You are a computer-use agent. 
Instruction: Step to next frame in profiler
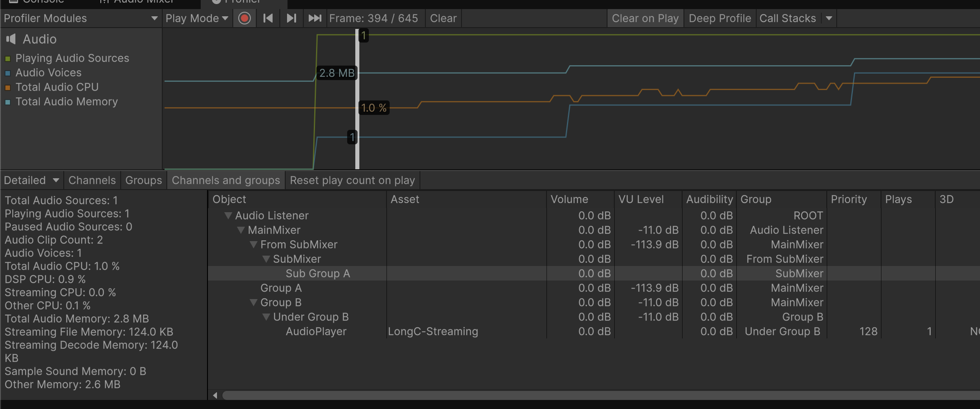[x=292, y=19]
